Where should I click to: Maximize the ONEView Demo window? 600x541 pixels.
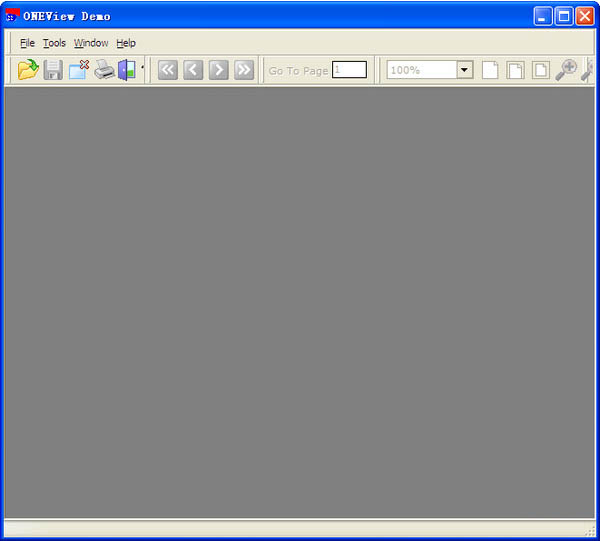564,16
